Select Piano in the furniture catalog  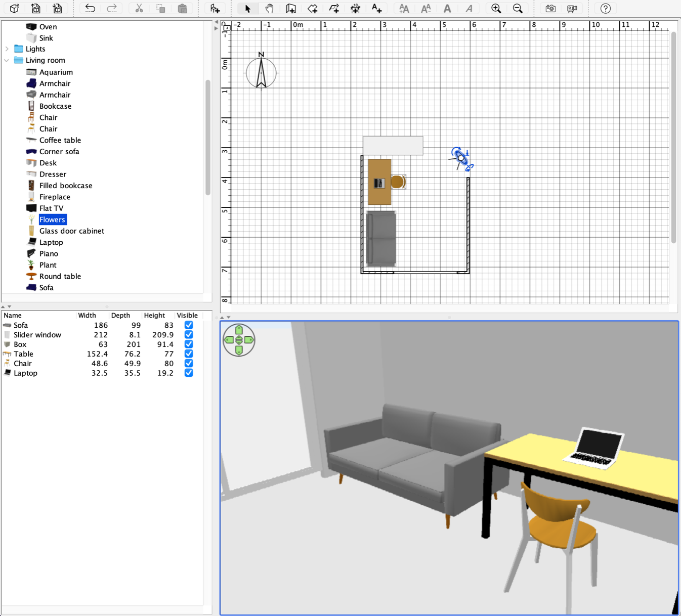coord(49,253)
